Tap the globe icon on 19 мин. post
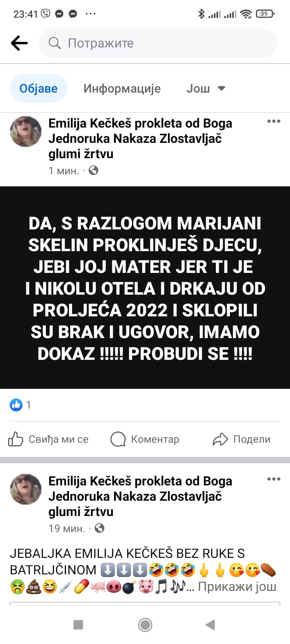This screenshot has width=290, height=644. coord(99,528)
